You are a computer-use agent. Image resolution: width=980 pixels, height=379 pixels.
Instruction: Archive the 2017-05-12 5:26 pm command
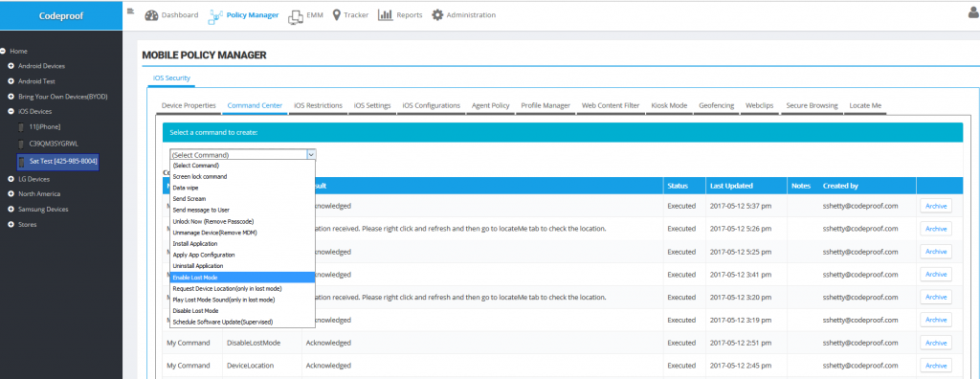click(x=936, y=229)
